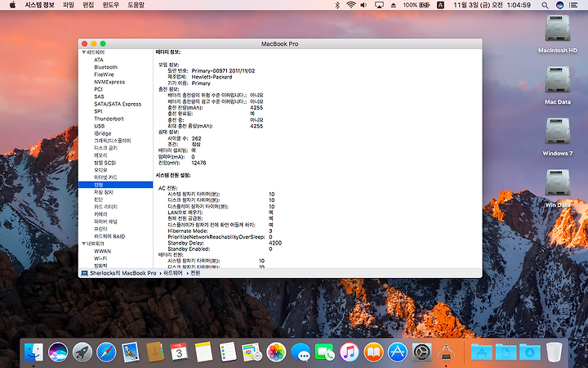Click 전원 in the bottom path bar

point(195,273)
